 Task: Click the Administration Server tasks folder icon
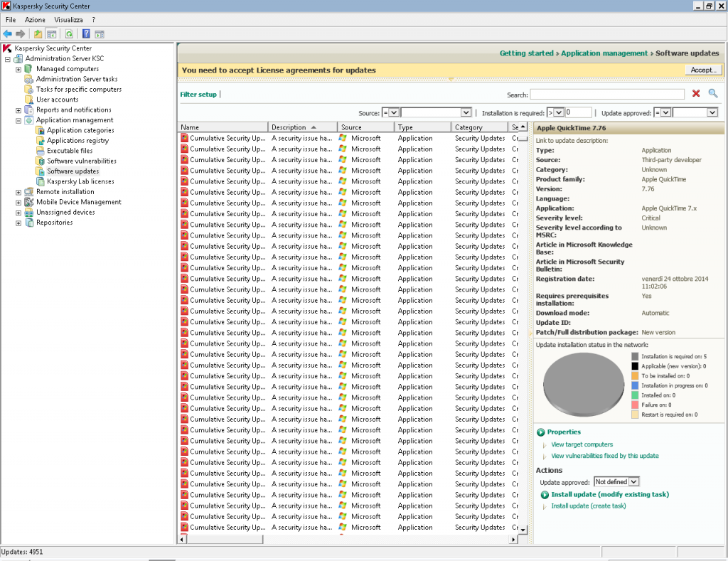[x=28, y=79]
